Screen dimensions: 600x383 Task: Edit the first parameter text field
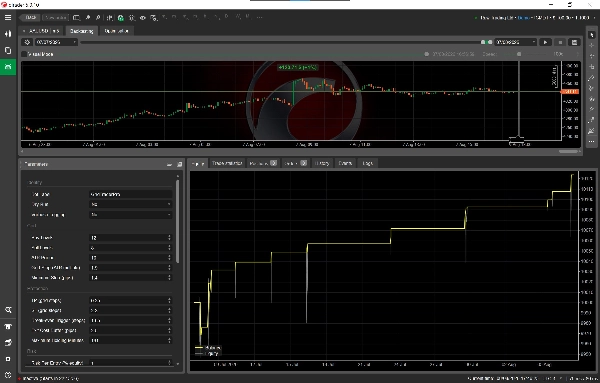coord(130,194)
